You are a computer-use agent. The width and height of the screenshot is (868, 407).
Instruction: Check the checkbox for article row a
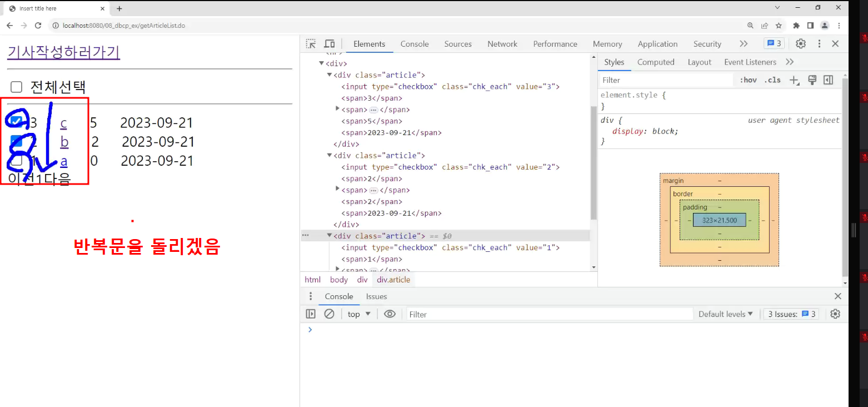(17, 160)
